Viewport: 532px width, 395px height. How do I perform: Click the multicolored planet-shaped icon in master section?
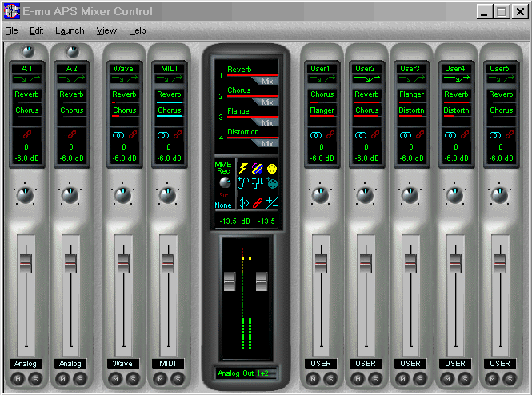[257, 168]
